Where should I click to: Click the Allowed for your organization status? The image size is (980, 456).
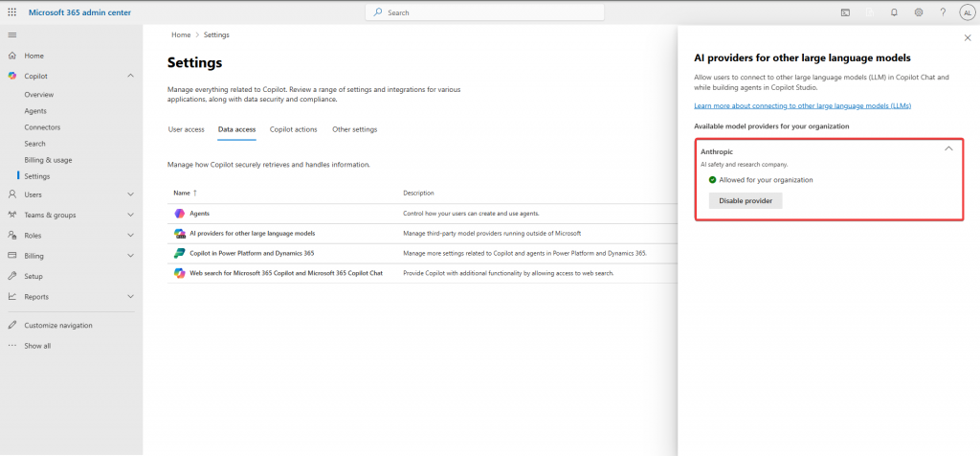click(x=761, y=179)
